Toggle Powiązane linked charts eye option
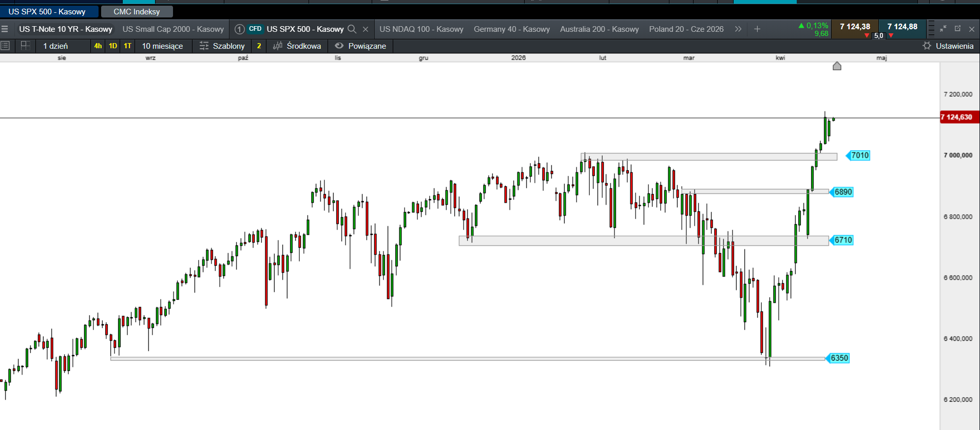Screen dimensions: 980x430 (360, 46)
